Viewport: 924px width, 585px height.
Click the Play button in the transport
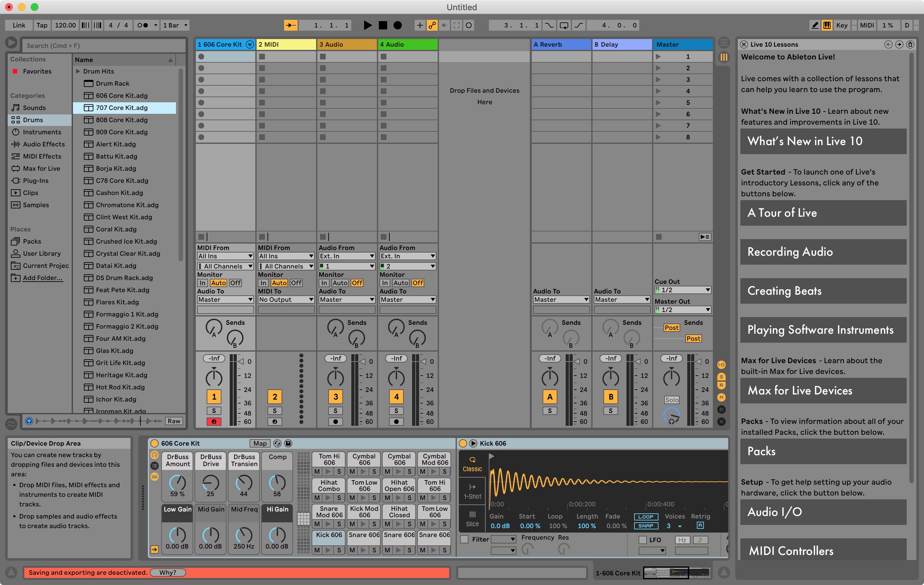click(367, 25)
